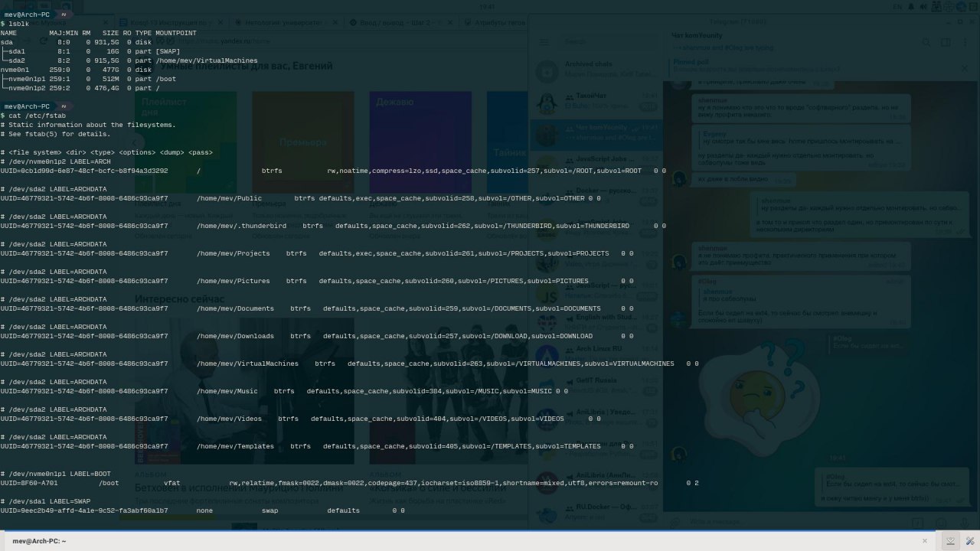Click the "# Static information about the filesystems." line

[x=88, y=125]
